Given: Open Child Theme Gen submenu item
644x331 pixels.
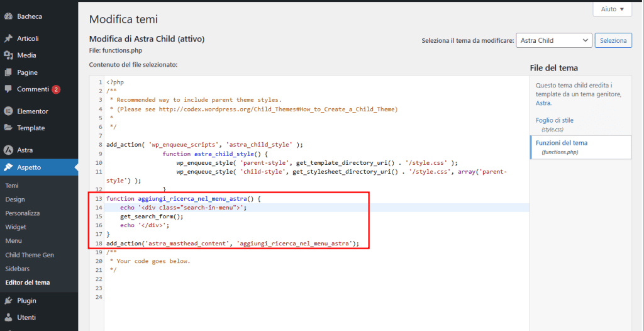Looking at the screenshot, I should 30,255.
